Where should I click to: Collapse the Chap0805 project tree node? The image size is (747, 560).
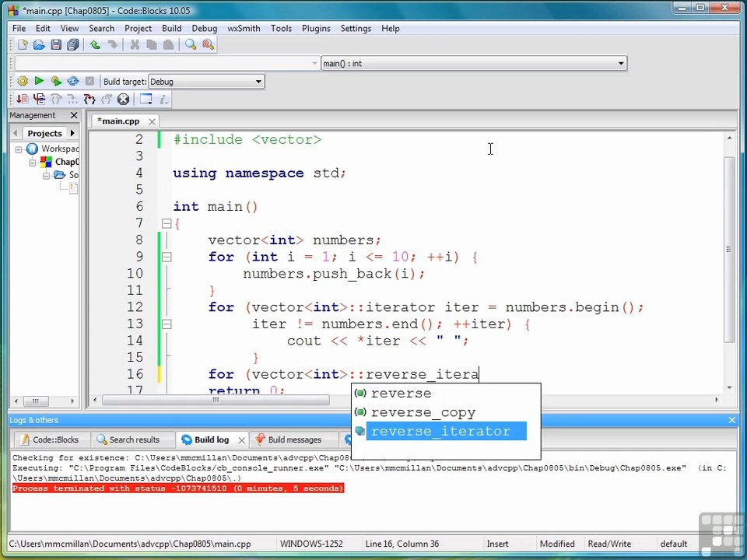point(33,163)
